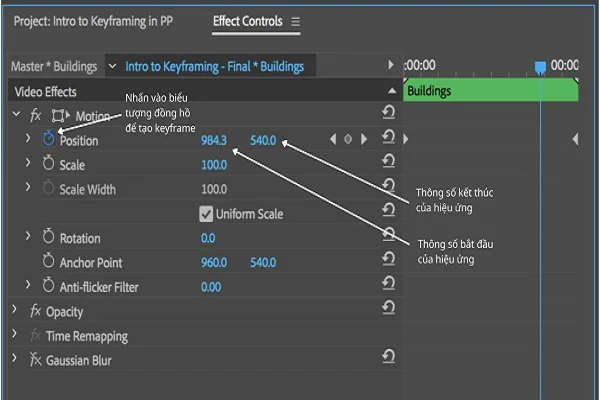Screen dimensions: 600x400
Task: Uncheck the Uniform Scale checkbox
Action: [206, 214]
